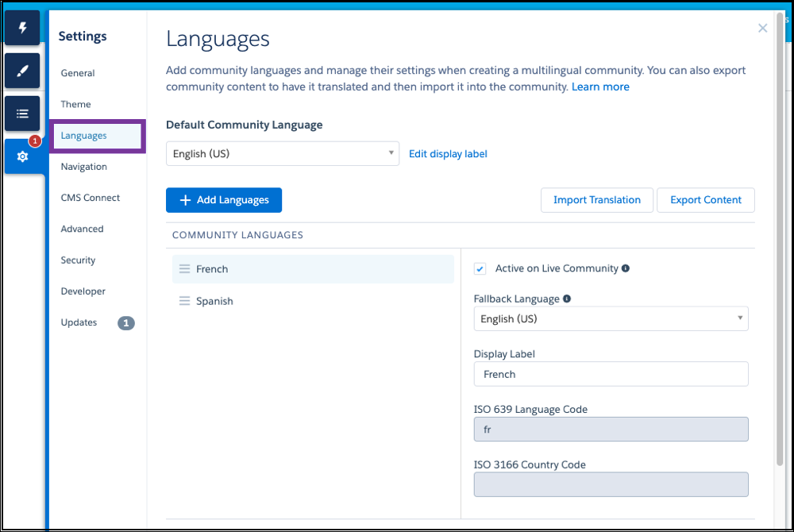Click the Edit display label link

[x=448, y=153]
